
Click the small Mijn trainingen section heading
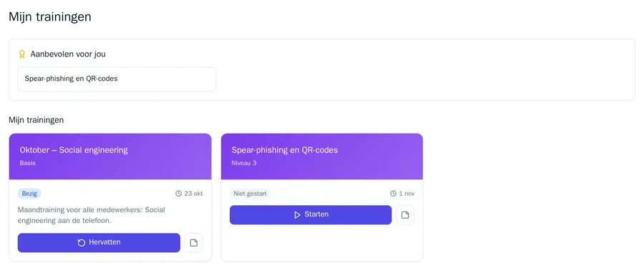(36, 120)
